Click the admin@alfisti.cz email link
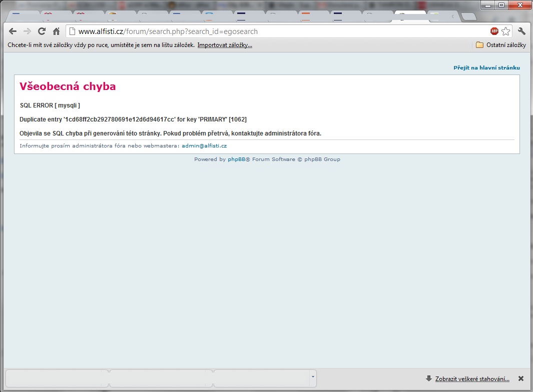Screen dimensions: 533x392 (204, 146)
